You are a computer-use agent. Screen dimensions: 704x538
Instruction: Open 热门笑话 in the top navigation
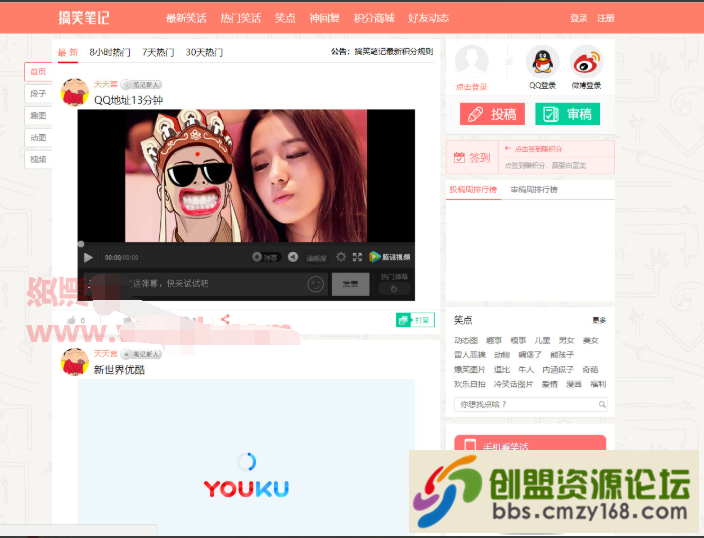241,18
